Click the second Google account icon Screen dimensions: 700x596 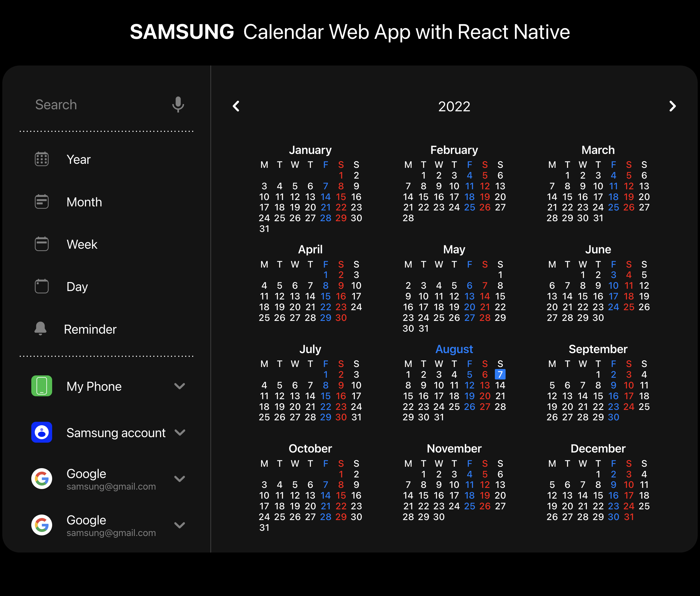(41, 525)
